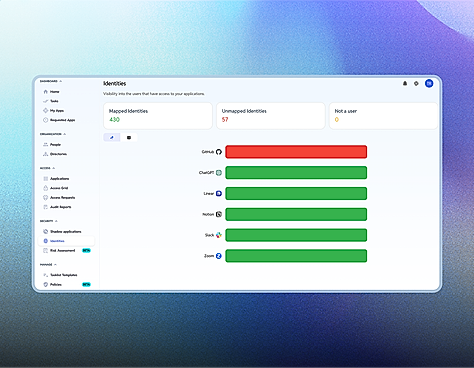The image size is (474, 368).
Task: Click the BETA badge beside Policies
Action: point(86,284)
